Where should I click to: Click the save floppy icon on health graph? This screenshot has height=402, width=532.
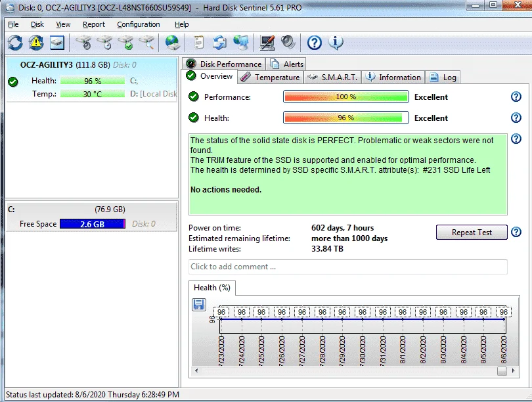199,305
